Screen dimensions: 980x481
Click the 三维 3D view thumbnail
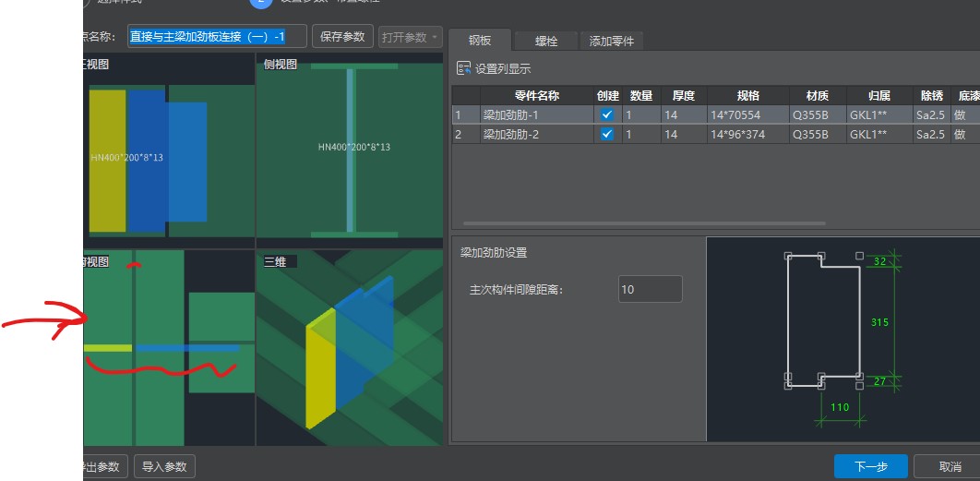[x=350, y=349]
